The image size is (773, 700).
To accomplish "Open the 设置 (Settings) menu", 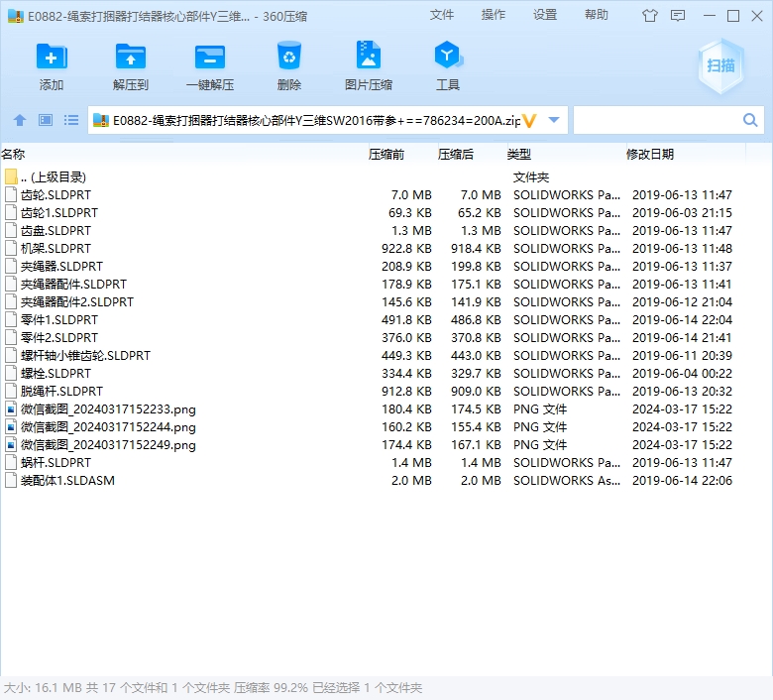I will pyautogui.click(x=545, y=15).
